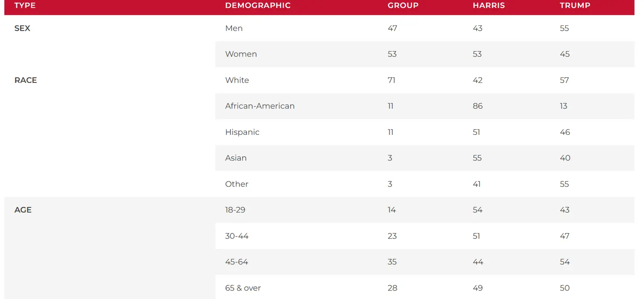Select the Other demographic cell
The height and width of the screenshot is (299, 644).
(x=237, y=184)
